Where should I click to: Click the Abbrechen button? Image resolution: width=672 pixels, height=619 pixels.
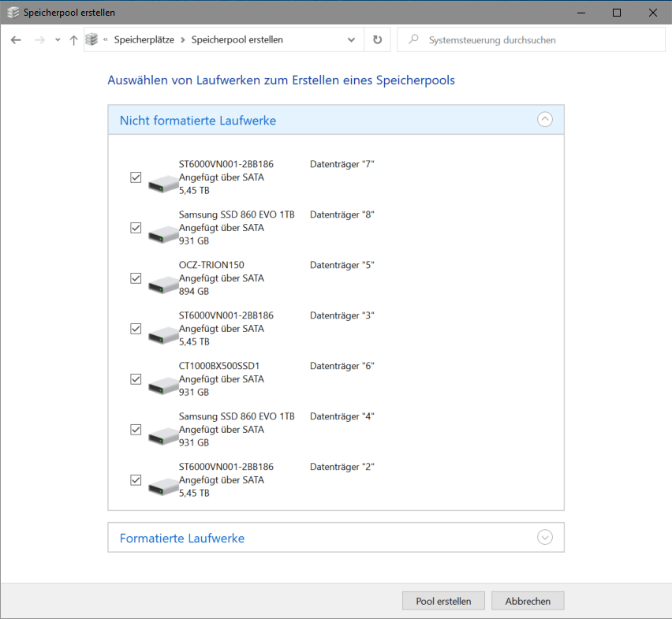528,601
